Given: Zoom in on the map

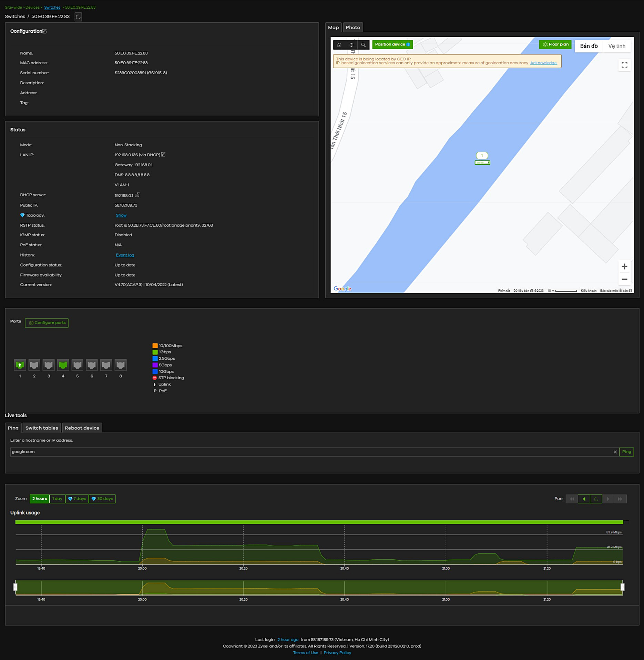Looking at the screenshot, I should (x=624, y=267).
